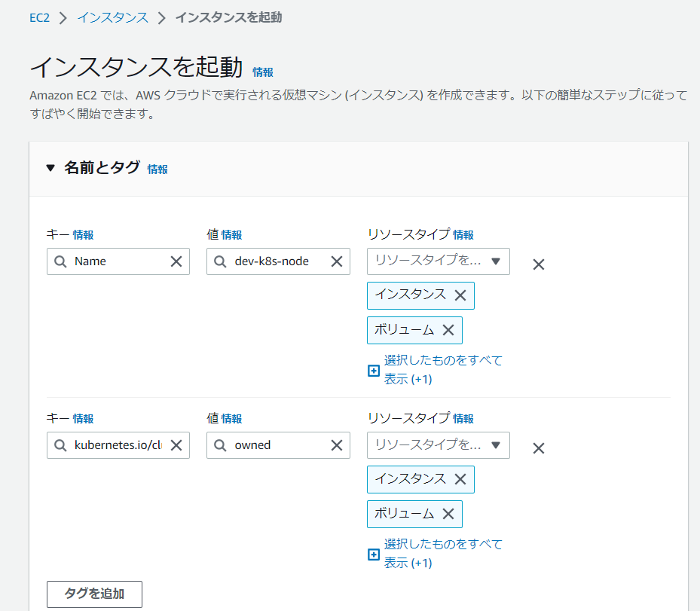Clear the dev-k8s-node value with its X icon

337,261
